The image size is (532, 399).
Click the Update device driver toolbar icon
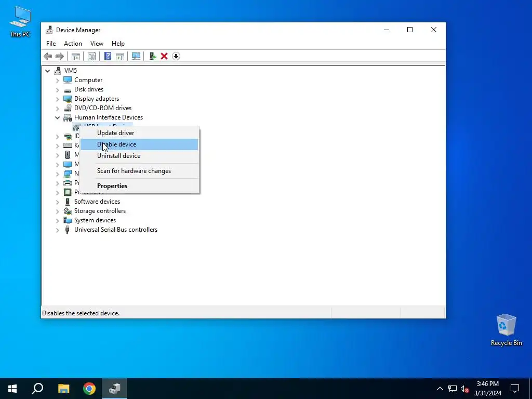coord(152,56)
